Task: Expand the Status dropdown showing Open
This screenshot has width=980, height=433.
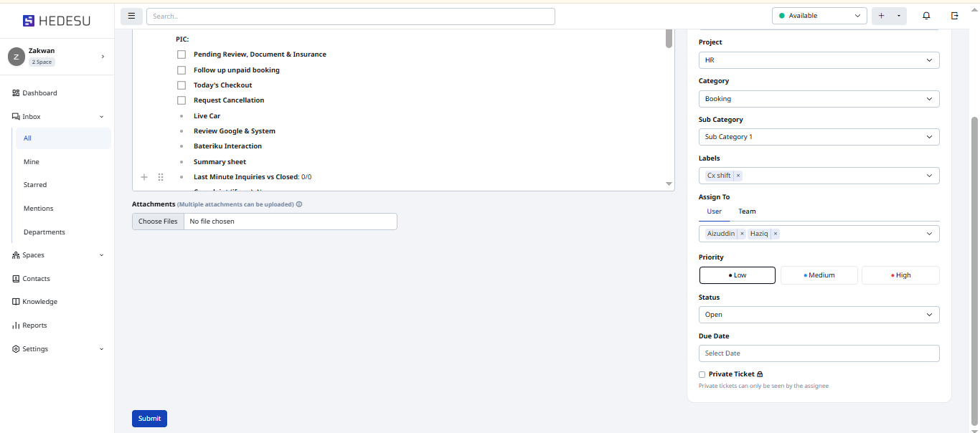Action: 819,315
